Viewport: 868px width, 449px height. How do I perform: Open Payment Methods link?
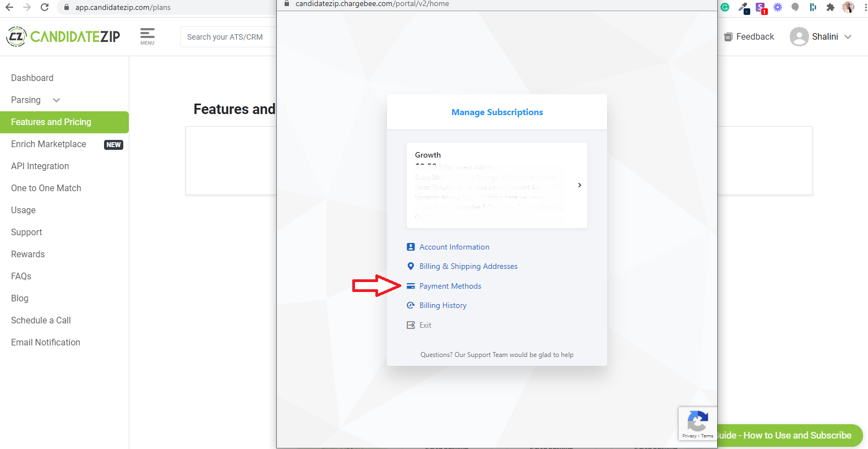coord(450,286)
